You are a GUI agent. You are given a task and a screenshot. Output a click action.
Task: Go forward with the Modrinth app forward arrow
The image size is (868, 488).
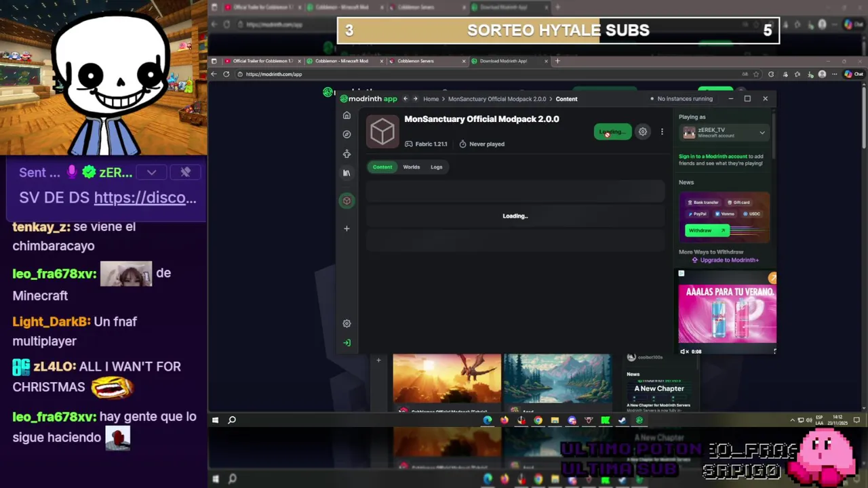(415, 99)
